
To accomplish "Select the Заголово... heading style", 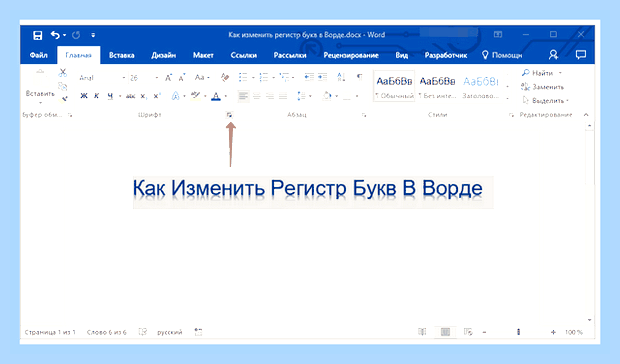I will point(480,87).
